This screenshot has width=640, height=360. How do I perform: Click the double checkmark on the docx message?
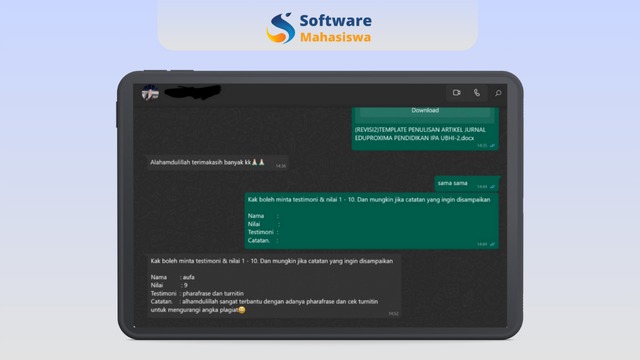pyautogui.click(x=492, y=145)
